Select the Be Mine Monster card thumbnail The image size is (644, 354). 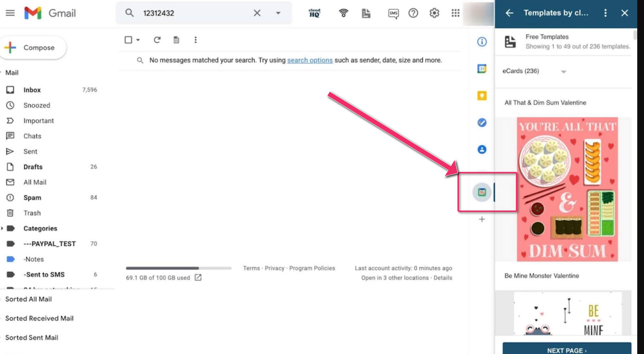pyautogui.click(x=568, y=313)
